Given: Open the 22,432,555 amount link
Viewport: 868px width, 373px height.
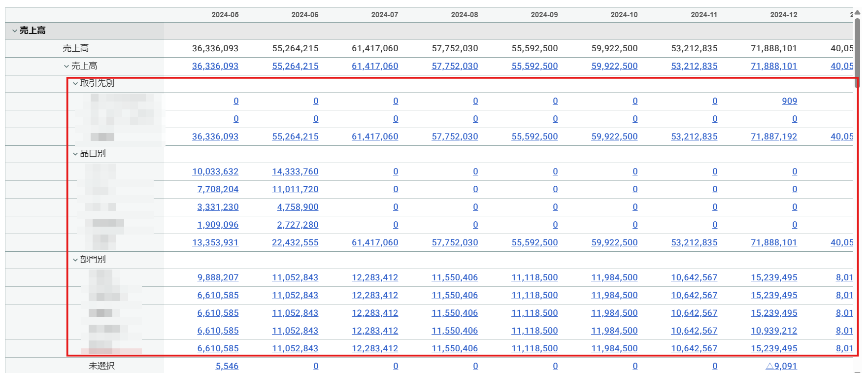Looking at the screenshot, I should click(295, 242).
